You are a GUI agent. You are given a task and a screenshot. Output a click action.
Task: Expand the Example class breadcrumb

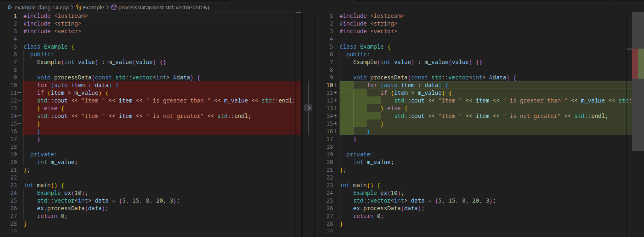coord(93,7)
